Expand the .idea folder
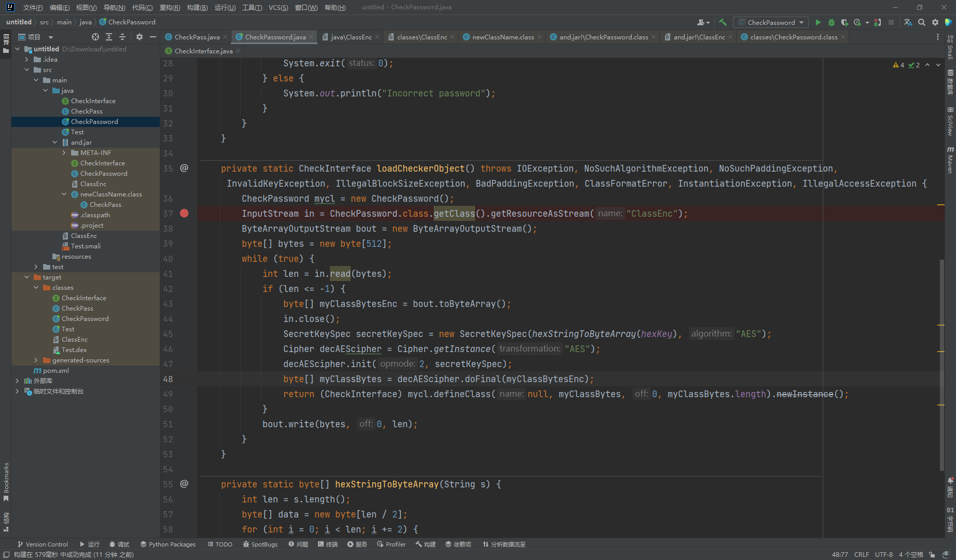Screen dimensions: 956x560 pos(27,60)
